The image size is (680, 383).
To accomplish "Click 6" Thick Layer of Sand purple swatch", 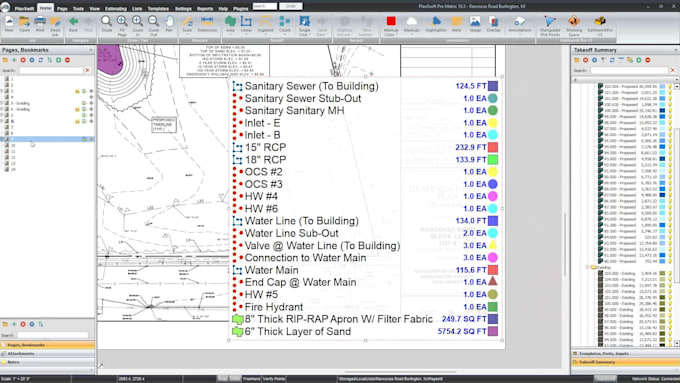I will point(493,331).
